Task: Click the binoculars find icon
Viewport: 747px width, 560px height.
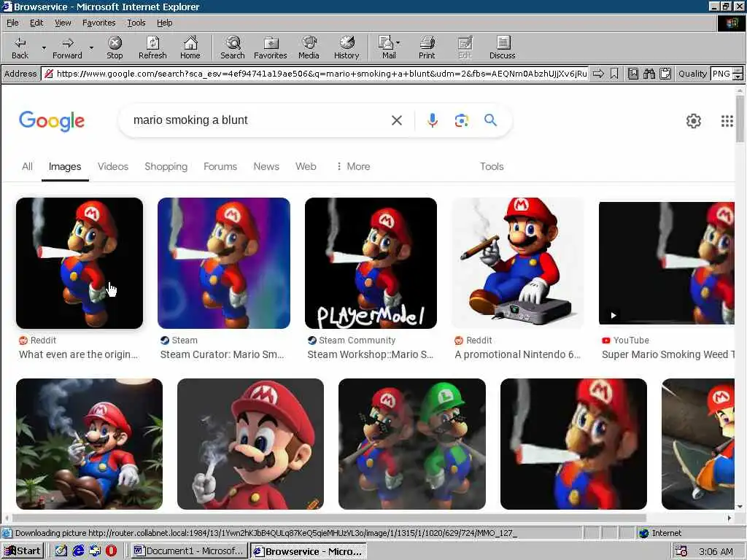Action: pyautogui.click(x=649, y=74)
